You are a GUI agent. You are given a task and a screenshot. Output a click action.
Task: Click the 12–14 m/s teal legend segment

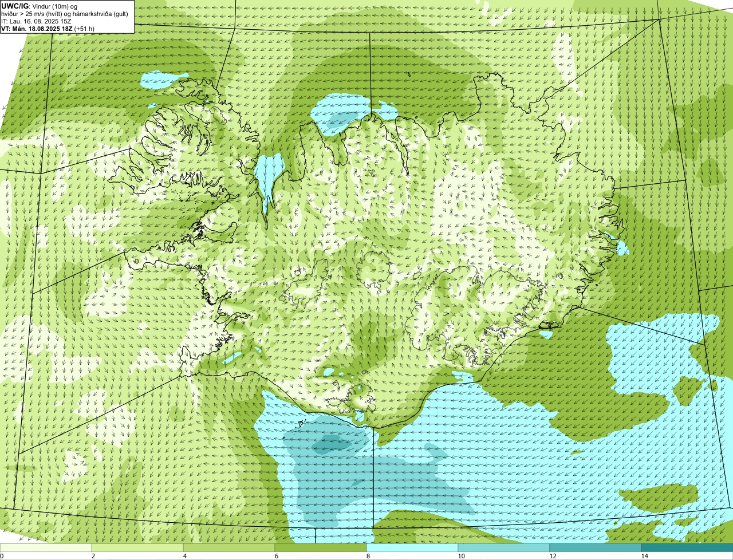point(596,547)
